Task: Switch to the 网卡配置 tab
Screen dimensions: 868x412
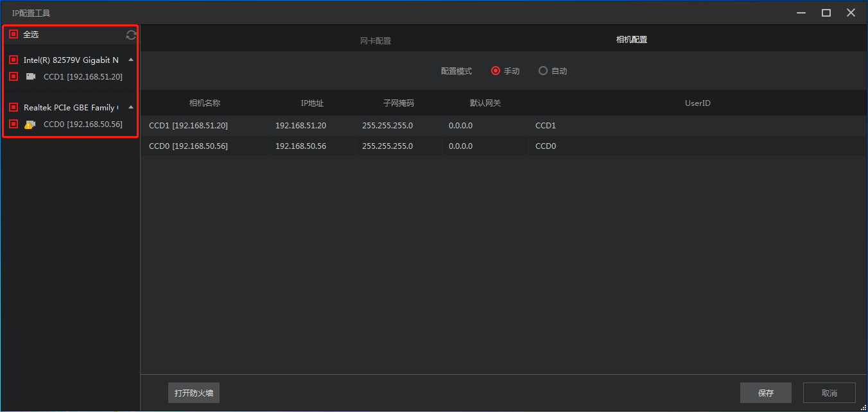Action: click(x=376, y=40)
